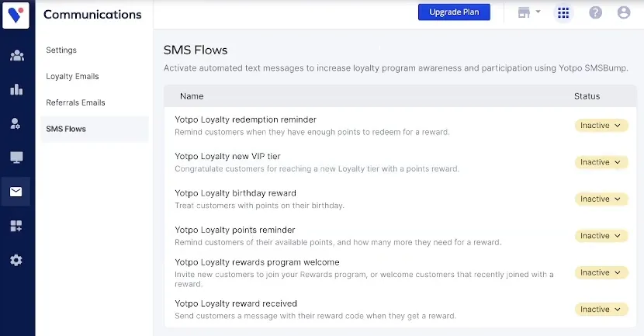Open the apps grid launcher icon
644x336 pixels.
(563, 12)
